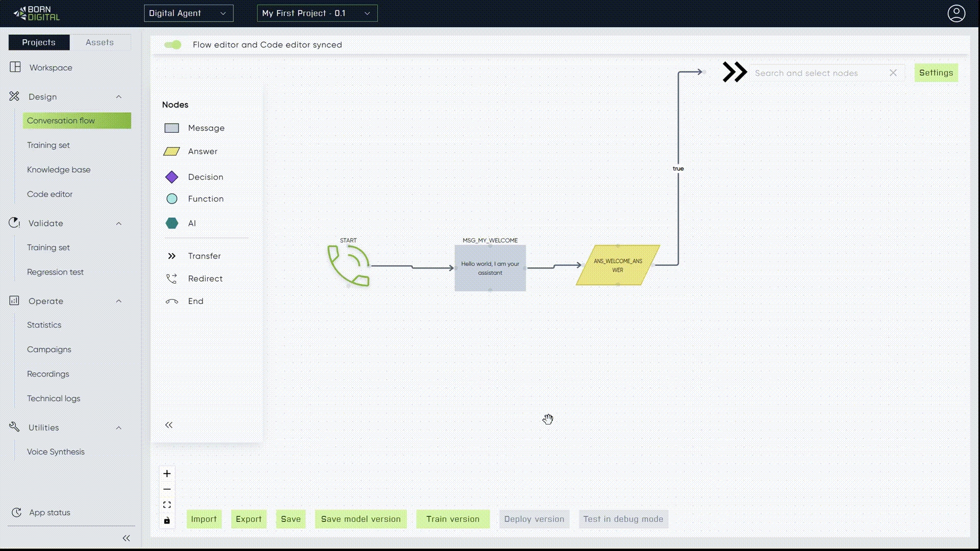Viewport: 980px width, 551px height.
Task: Click the fit view fullscreen icon
Action: click(x=167, y=505)
